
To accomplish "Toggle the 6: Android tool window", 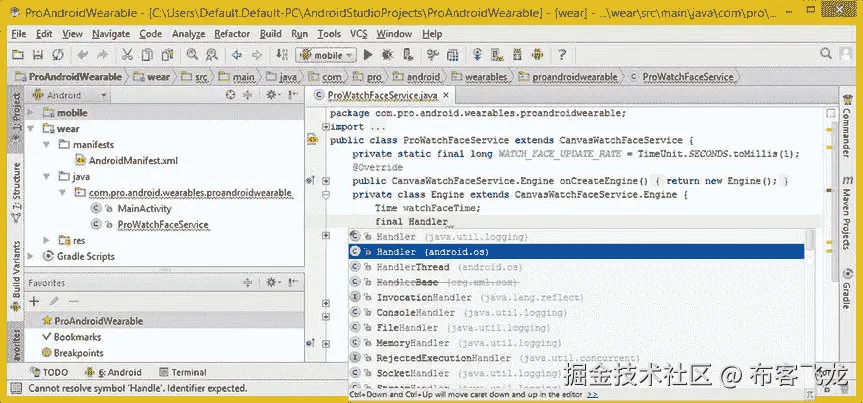I will [x=113, y=372].
